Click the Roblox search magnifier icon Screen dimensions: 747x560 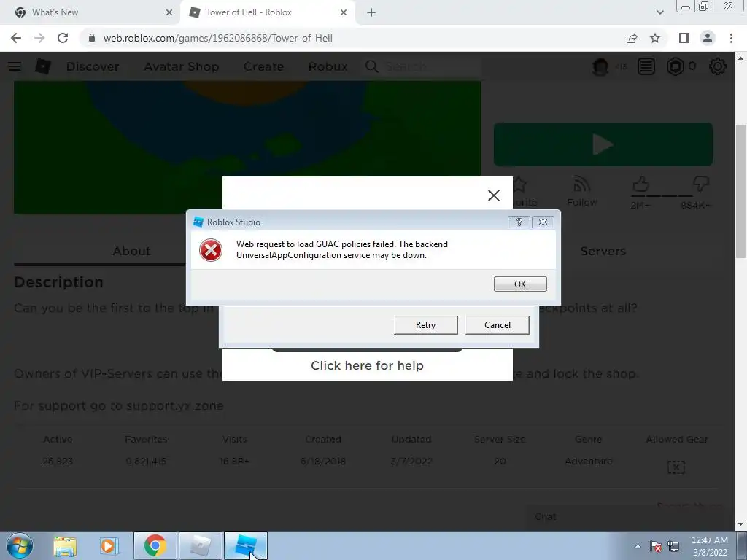(372, 66)
